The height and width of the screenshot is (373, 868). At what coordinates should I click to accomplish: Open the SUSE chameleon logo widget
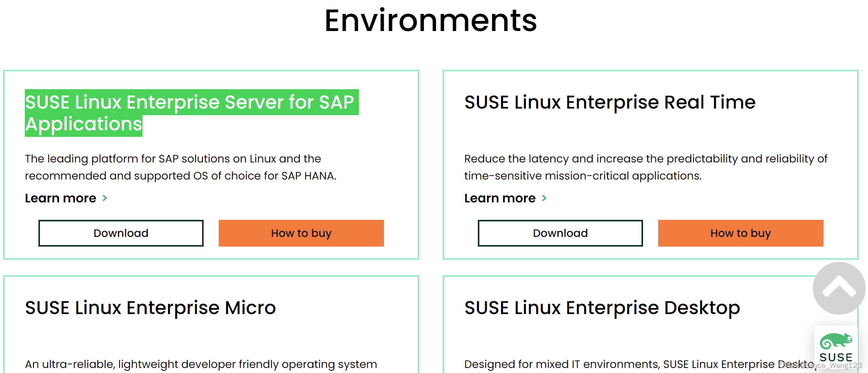coord(836,347)
